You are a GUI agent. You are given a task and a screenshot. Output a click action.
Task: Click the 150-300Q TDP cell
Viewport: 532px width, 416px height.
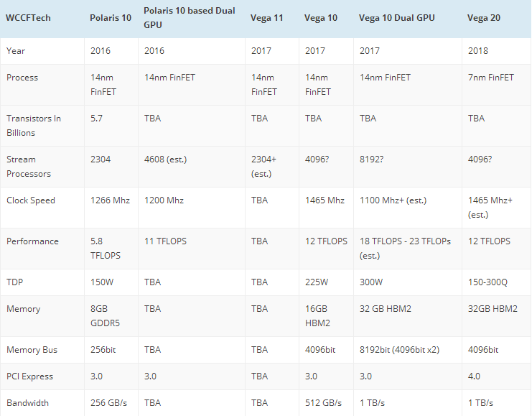(x=487, y=282)
